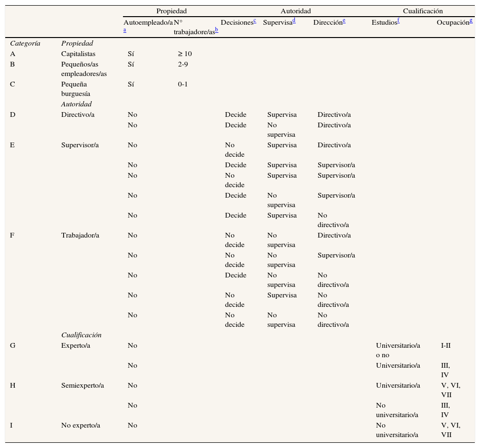The image size is (480, 448).
Task: Open footnote a under Autoempleado/a header
Action: pyautogui.click(x=124, y=29)
